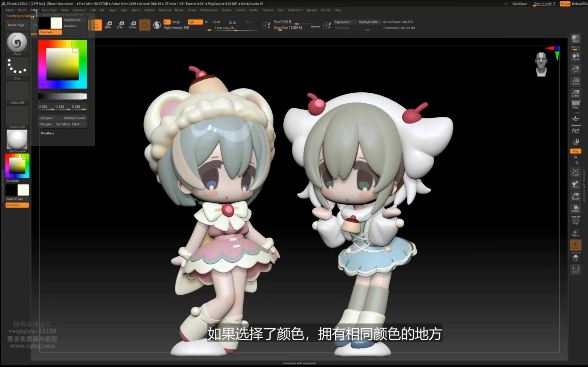
Task: Open the Alpha Off selector
Action: click(17, 93)
